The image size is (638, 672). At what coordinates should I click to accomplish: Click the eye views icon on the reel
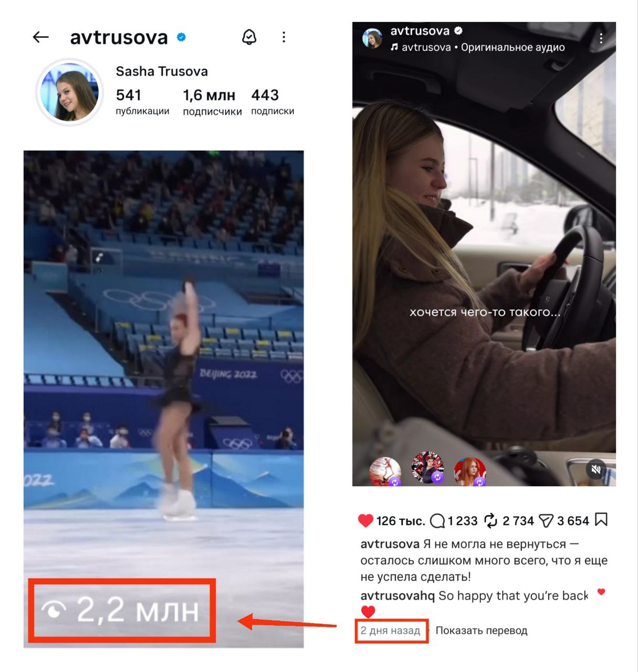coord(54,610)
